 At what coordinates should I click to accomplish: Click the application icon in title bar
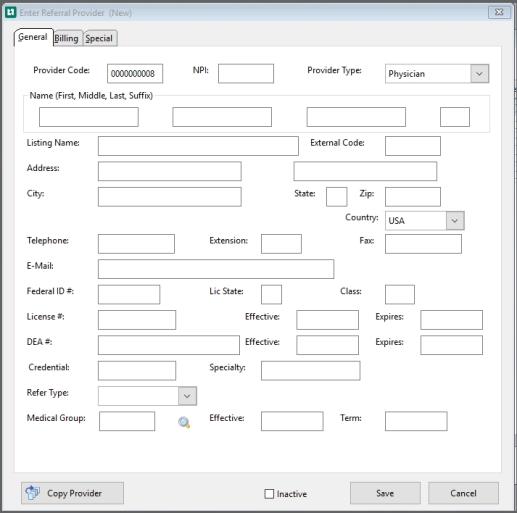11,12
